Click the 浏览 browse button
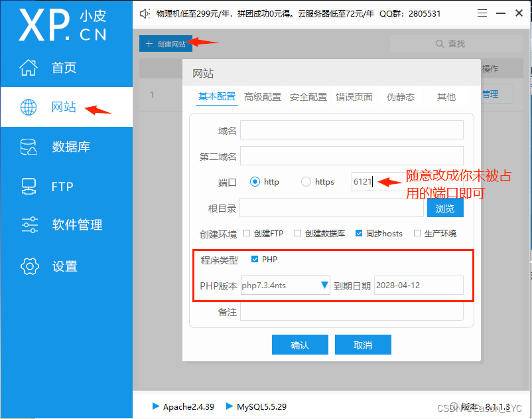532x419 pixels. coord(445,208)
